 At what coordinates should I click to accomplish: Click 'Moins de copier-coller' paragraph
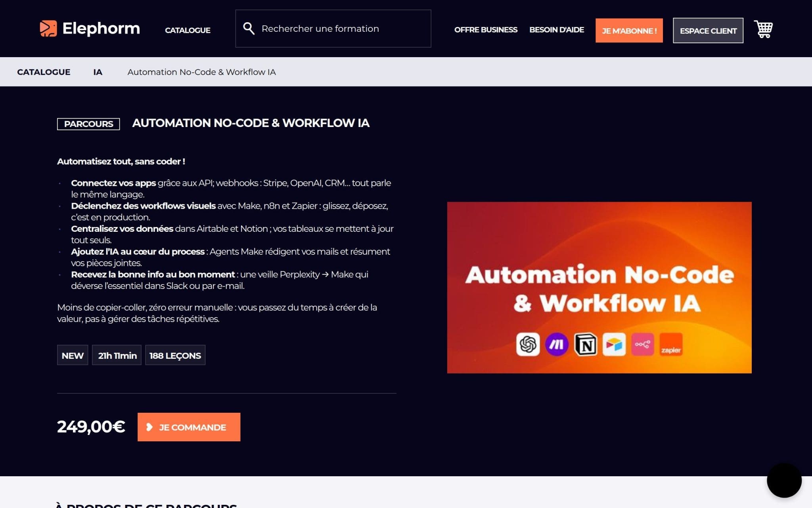pyautogui.click(x=217, y=313)
